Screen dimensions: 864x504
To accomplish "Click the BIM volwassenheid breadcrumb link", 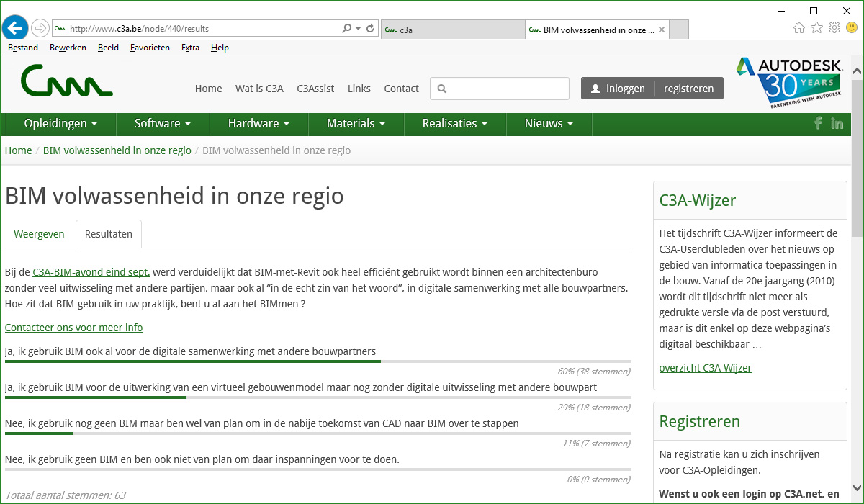I will point(117,150).
